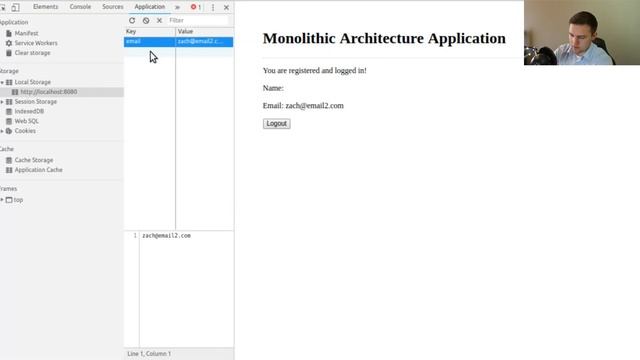Select Cookies in the sidebar

(x=25, y=131)
